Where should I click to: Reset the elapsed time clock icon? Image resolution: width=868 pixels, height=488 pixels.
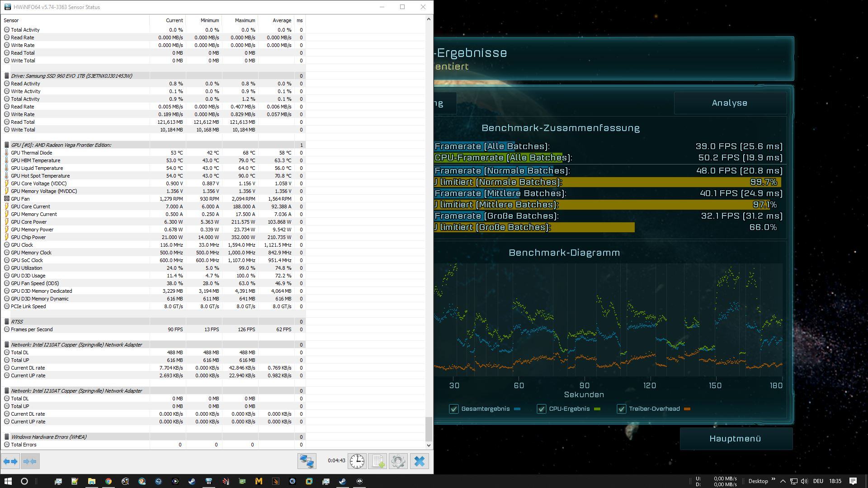(357, 461)
